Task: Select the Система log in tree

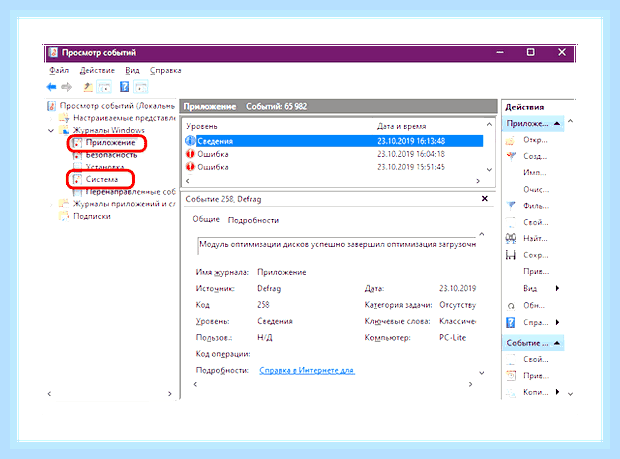Action: [x=102, y=179]
